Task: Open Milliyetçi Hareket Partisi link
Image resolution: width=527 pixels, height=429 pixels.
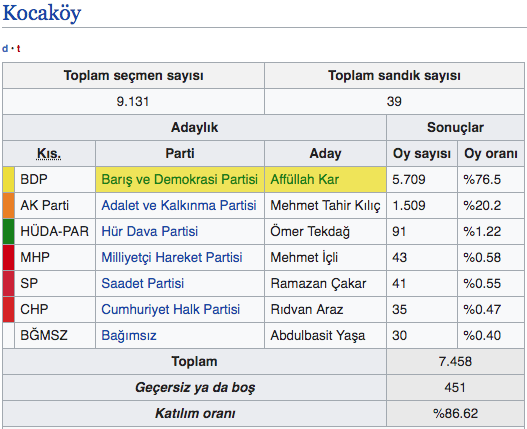Action: pos(172,258)
